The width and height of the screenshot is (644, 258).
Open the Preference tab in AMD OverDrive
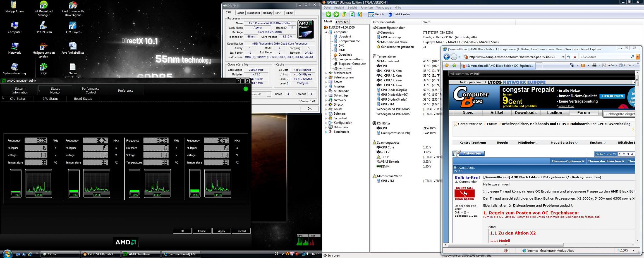126,91
